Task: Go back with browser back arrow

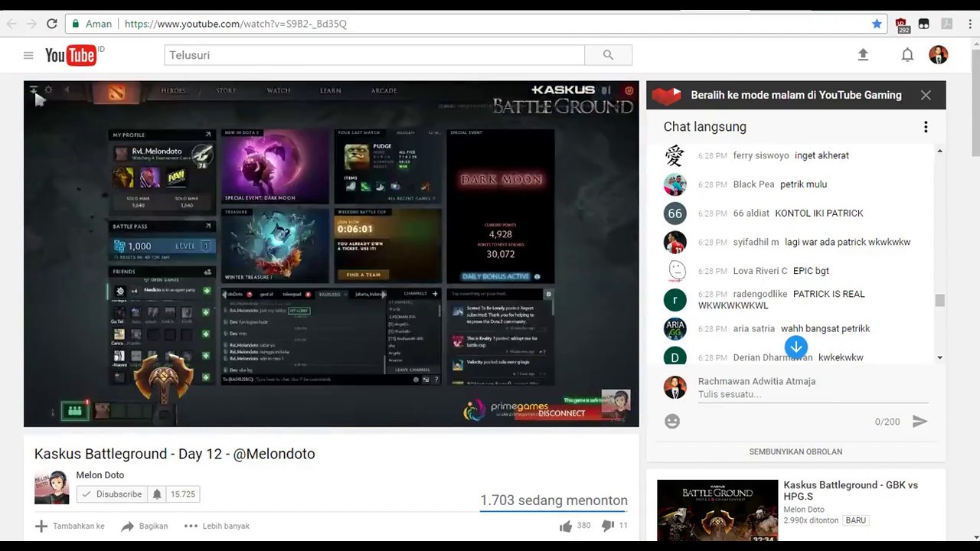Action: [x=11, y=24]
